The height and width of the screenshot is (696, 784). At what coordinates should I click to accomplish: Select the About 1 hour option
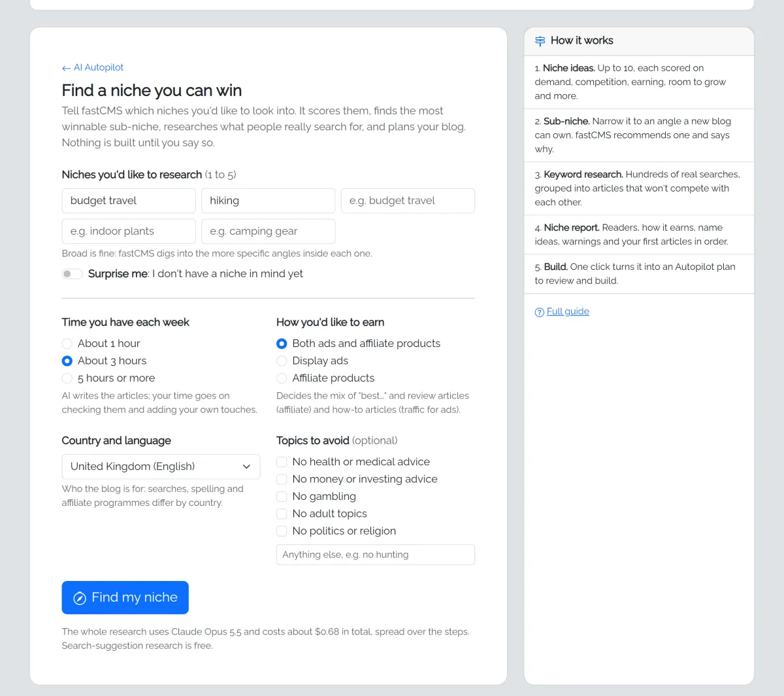tap(67, 344)
